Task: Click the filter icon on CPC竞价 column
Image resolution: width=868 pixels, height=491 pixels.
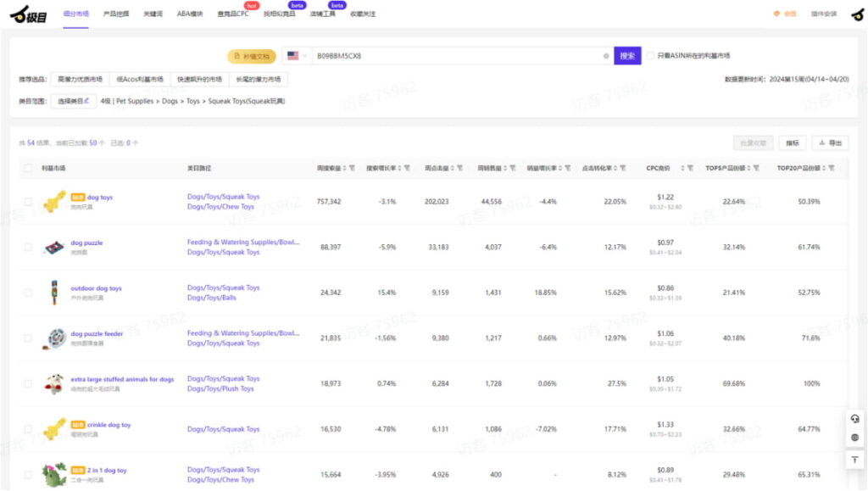Action: [x=689, y=168]
